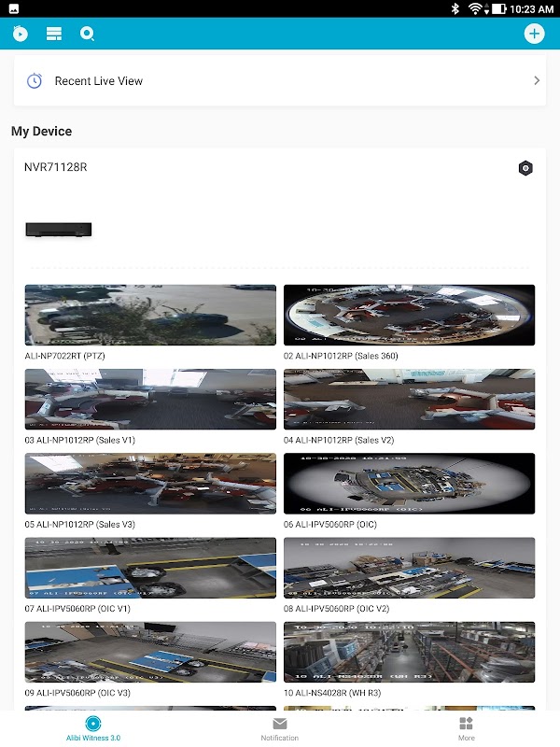Open 03 Sales V1 camera thumbnail
This screenshot has height=747, width=560.
[x=150, y=400]
